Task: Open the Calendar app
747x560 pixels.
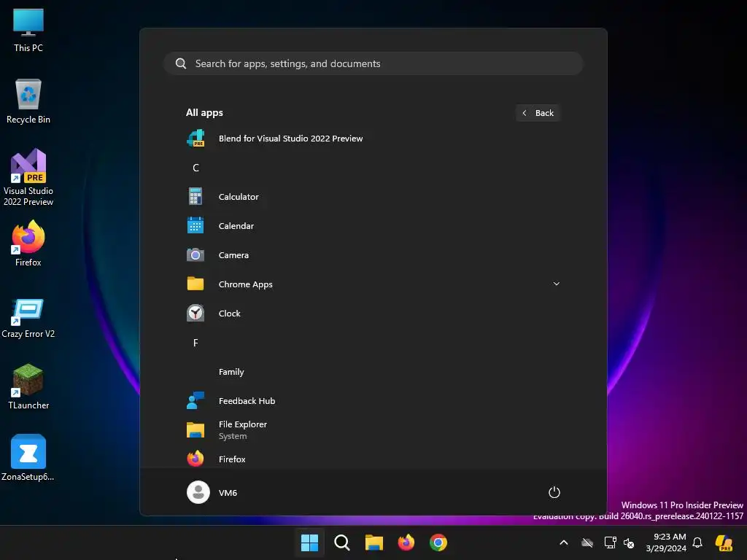Action: [373, 226]
